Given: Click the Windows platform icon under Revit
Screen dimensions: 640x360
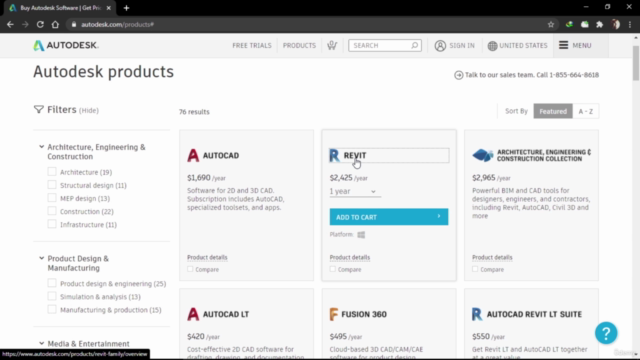Looking at the screenshot, I should coord(361,235).
